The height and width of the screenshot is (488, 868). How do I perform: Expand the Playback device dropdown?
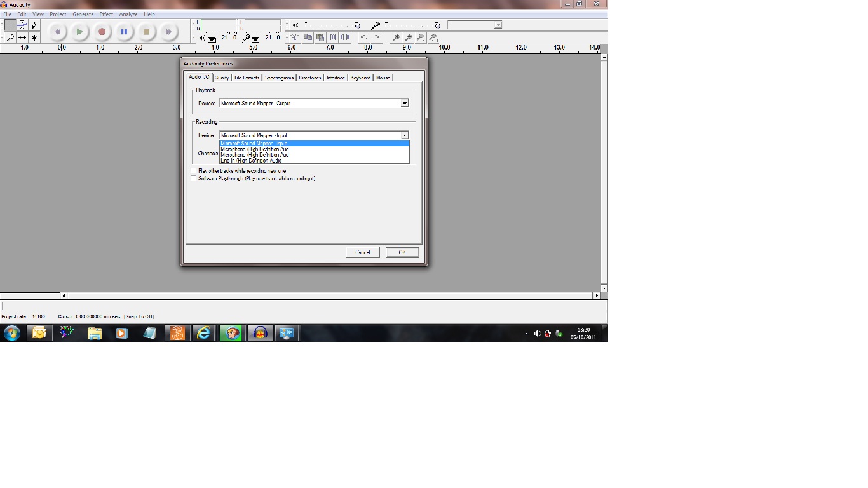[x=404, y=103]
